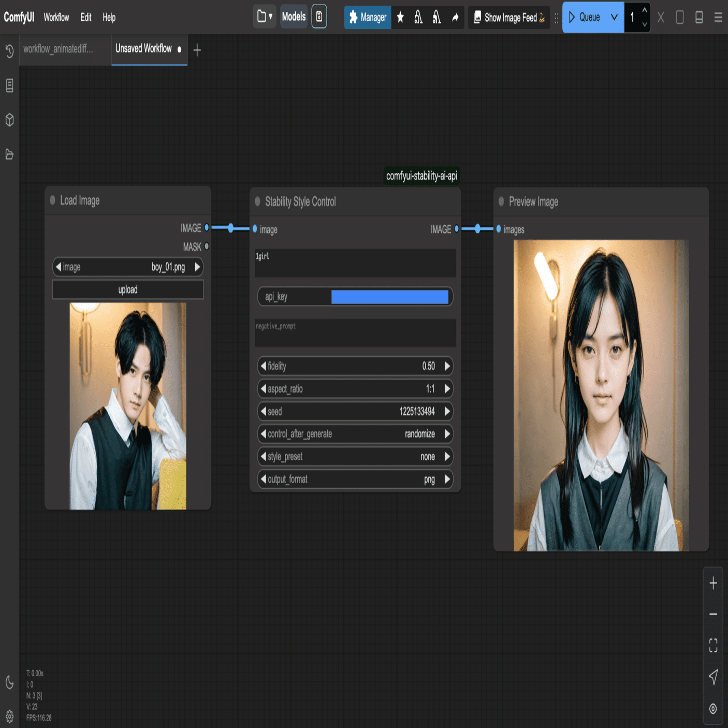This screenshot has width=728, height=728.
Task: Click the star favorites icon in toolbar
Action: pyautogui.click(x=400, y=18)
